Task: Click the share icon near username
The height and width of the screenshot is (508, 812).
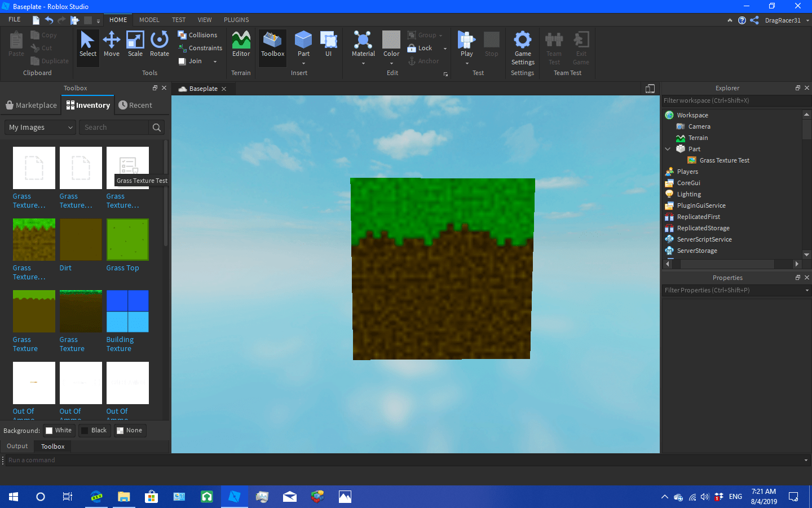Action: (x=754, y=20)
